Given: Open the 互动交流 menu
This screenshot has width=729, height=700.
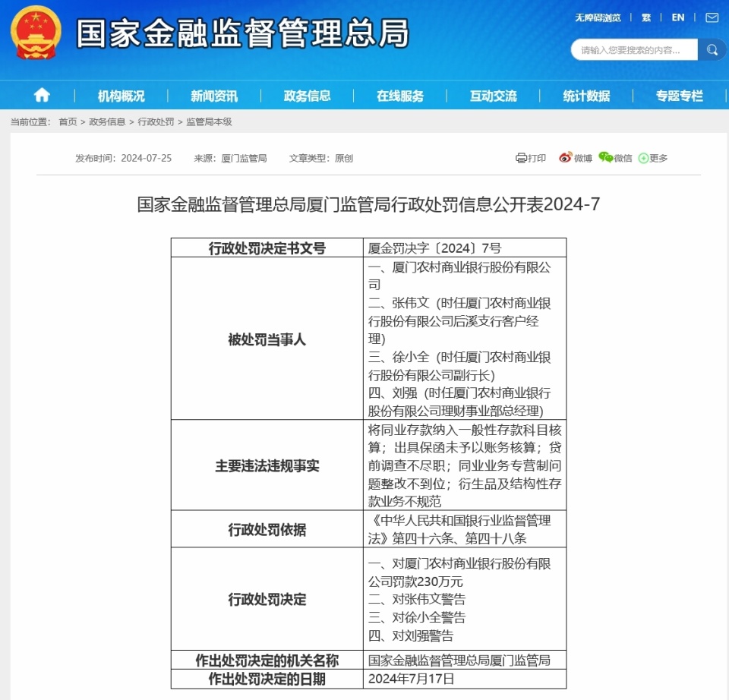Looking at the screenshot, I should tap(493, 96).
